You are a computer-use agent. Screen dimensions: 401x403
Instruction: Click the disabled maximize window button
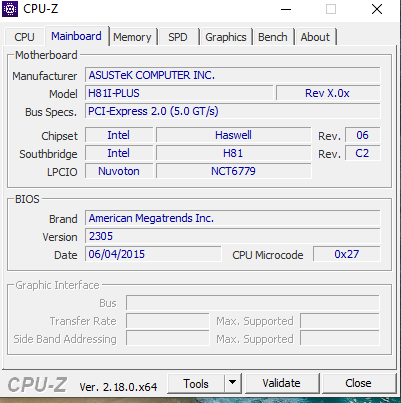(x=331, y=9)
